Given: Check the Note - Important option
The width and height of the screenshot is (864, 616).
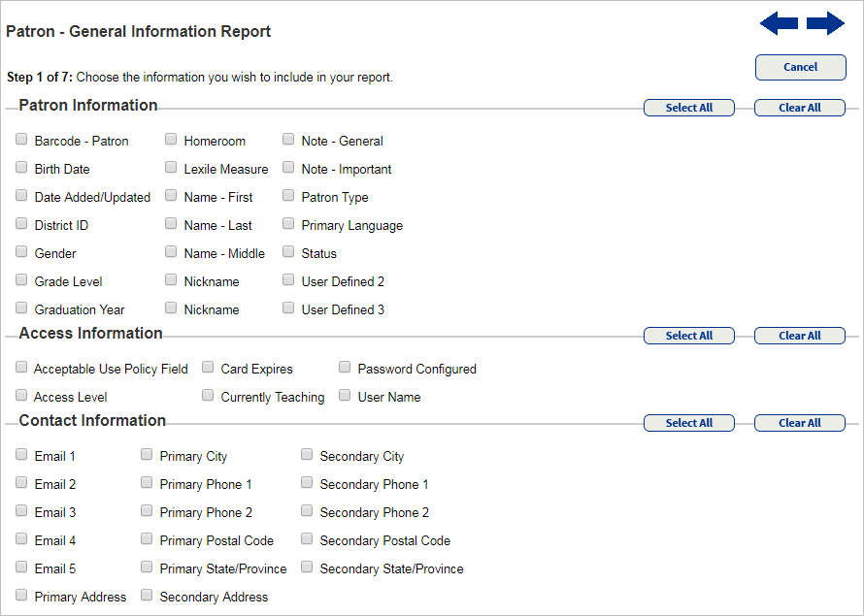Looking at the screenshot, I should click(287, 168).
